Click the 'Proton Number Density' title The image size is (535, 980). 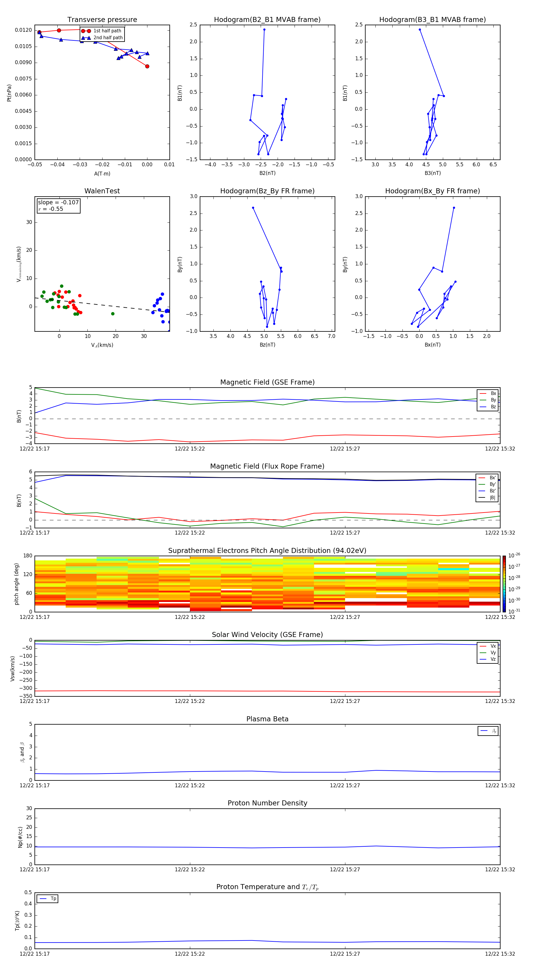(267, 803)
